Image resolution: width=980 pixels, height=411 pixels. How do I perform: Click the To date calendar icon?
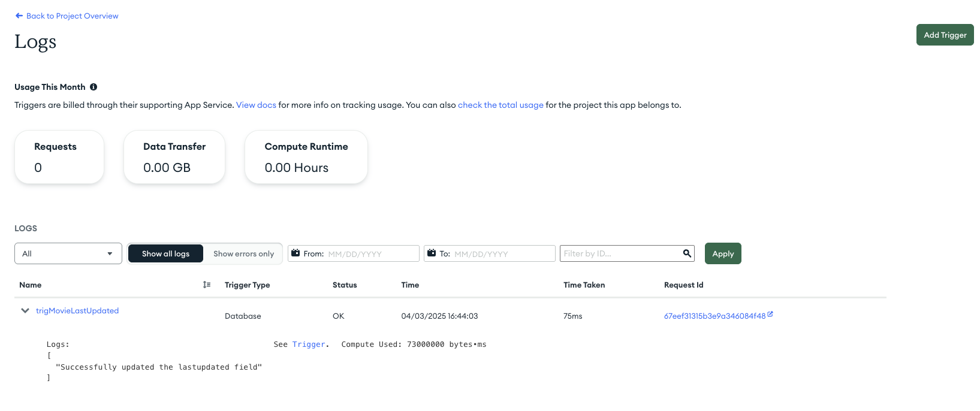pyautogui.click(x=432, y=253)
